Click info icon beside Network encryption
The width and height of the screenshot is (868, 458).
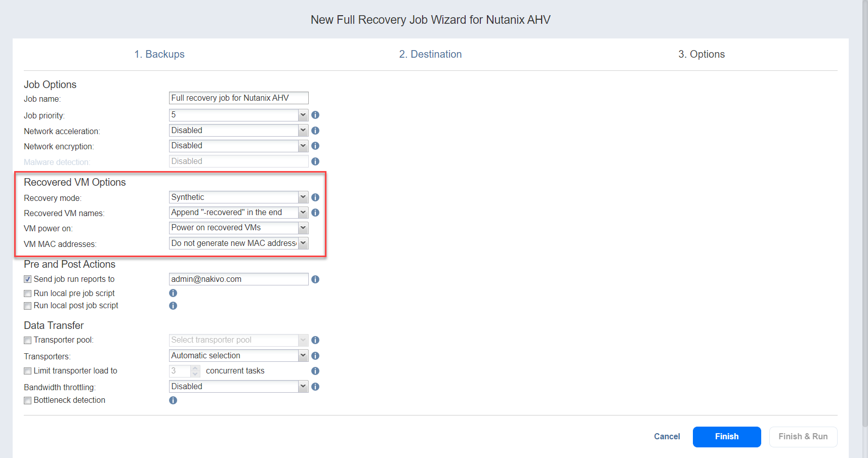[x=315, y=146]
